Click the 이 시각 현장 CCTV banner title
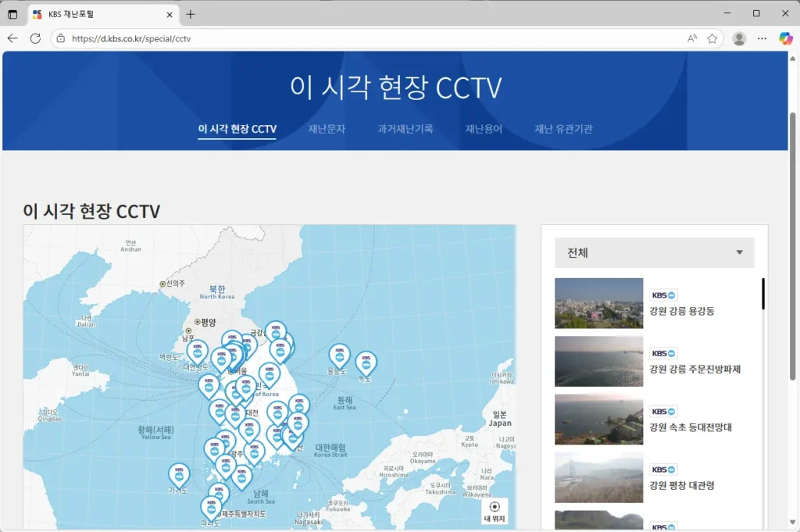The width and height of the screenshot is (800, 532). pyautogui.click(x=396, y=87)
